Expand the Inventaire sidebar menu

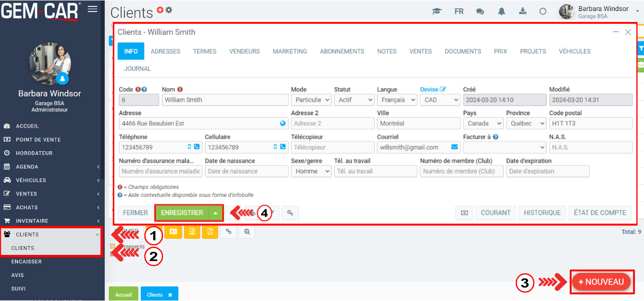tap(52, 221)
